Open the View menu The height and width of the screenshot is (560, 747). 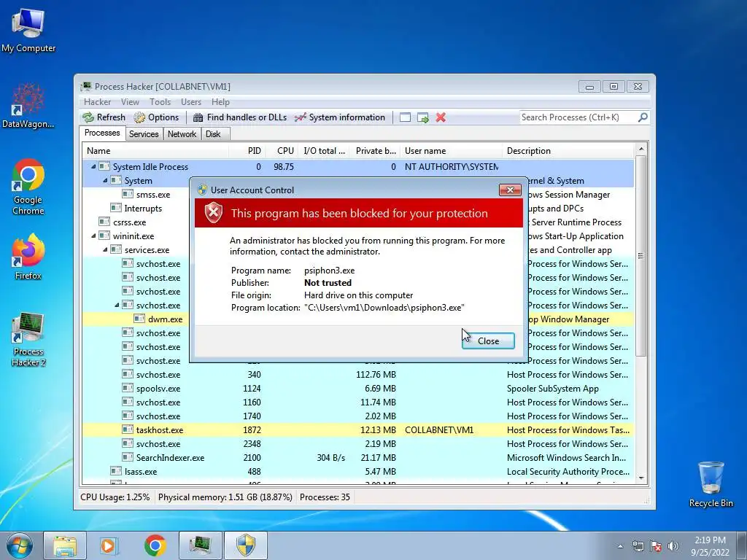(x=130, y=102)
